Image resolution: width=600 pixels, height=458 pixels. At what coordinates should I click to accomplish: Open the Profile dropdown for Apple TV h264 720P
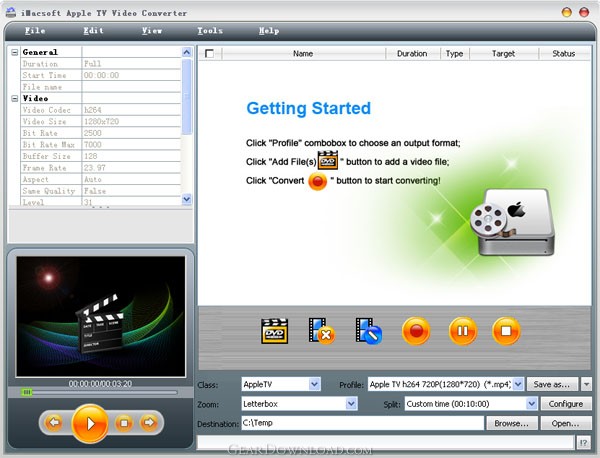pyautogui.click(x=518, y=384)
